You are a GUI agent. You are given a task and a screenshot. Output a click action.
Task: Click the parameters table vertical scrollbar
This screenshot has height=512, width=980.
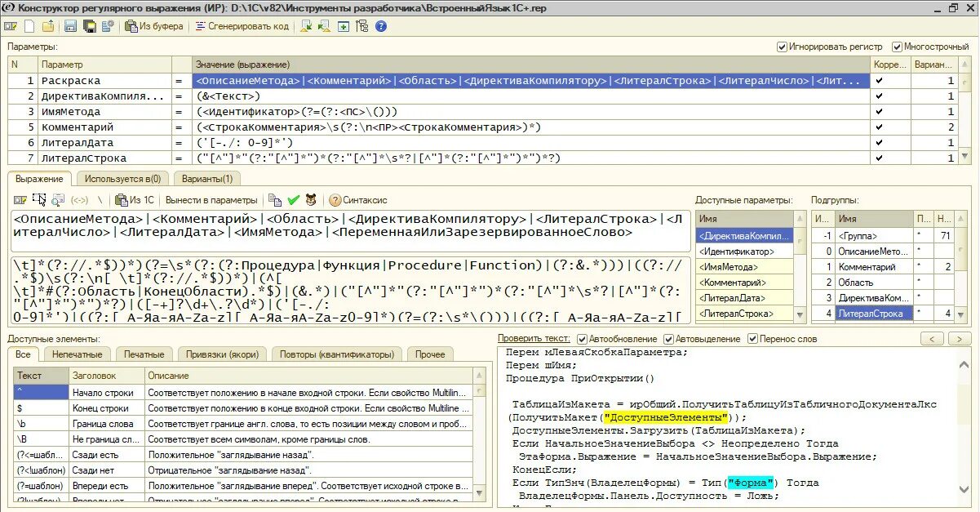[x=964, y=110]
